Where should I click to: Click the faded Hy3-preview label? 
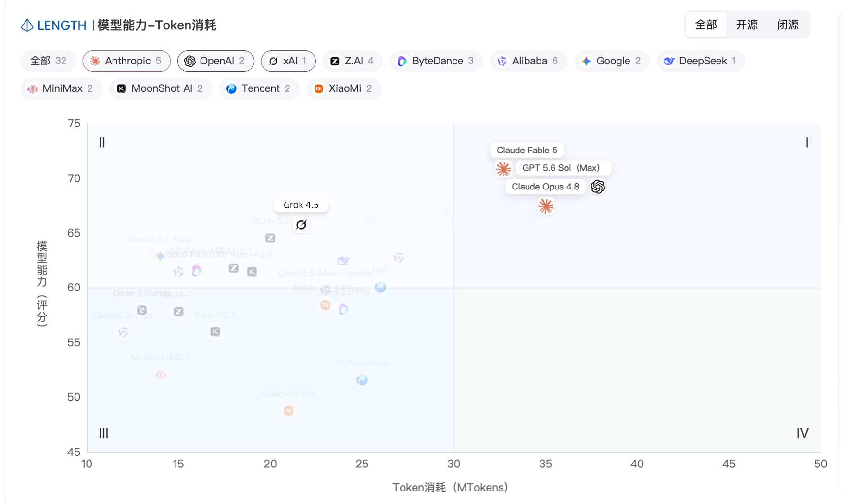coord(362,363)
